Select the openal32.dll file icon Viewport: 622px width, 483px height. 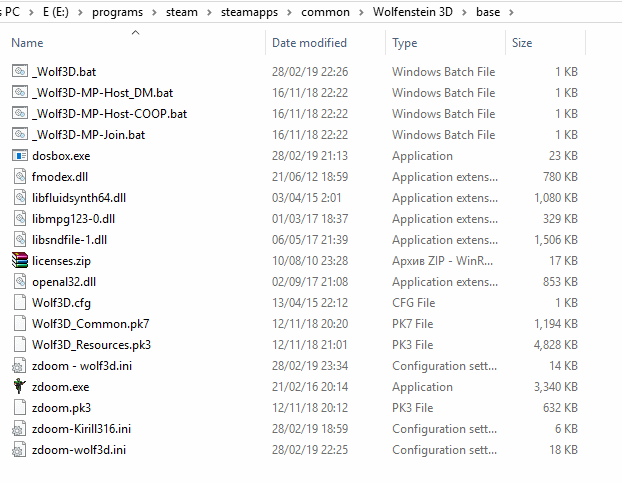[20, 282]
